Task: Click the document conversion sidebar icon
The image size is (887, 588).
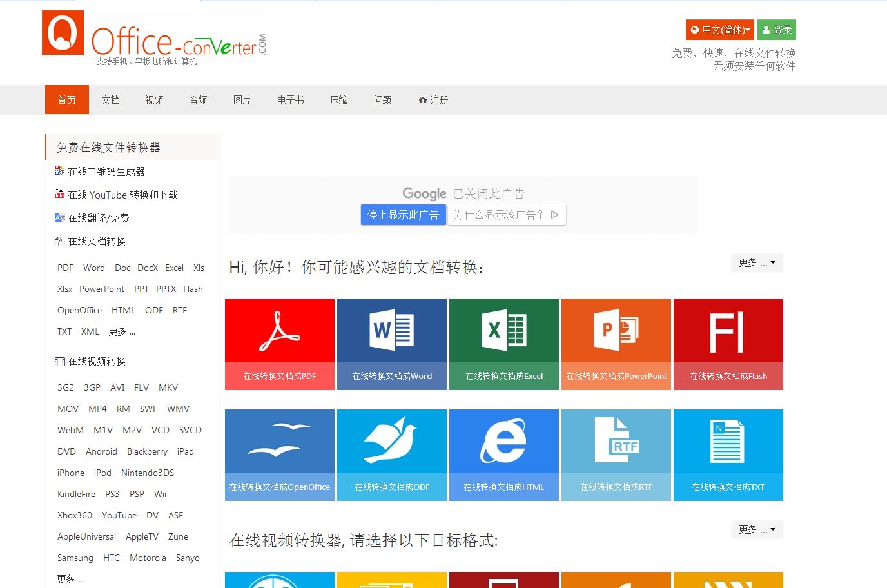Action: point(60,241)
